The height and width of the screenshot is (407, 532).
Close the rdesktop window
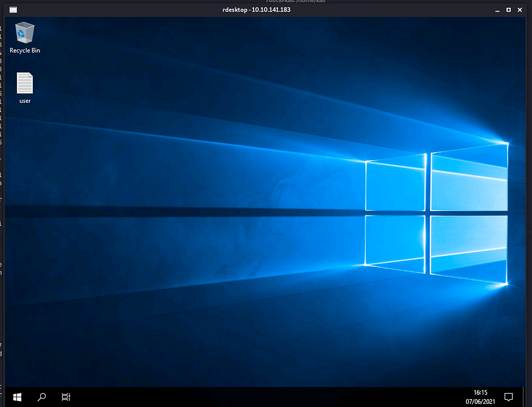click(x=519, y=10)
